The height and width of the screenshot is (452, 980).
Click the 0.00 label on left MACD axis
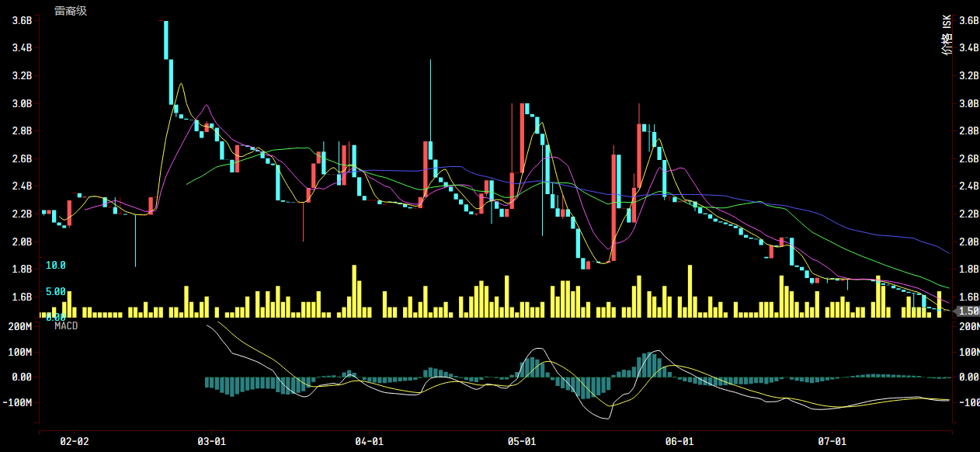(21, 377)
